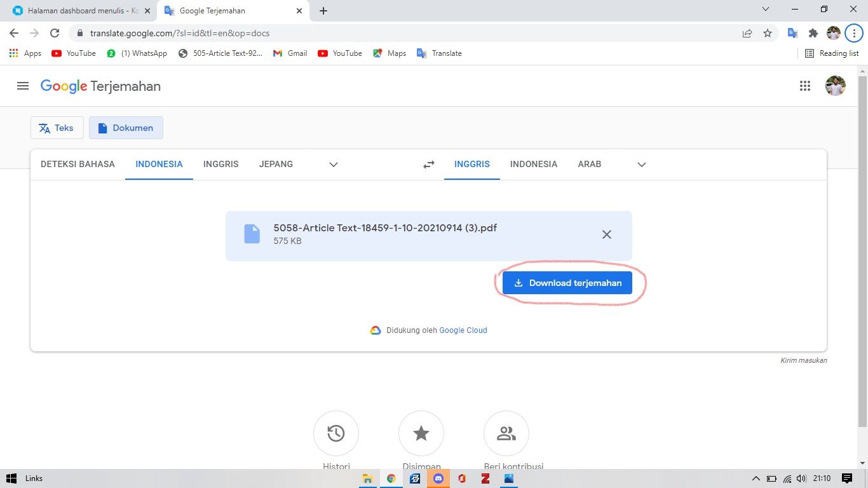Click the address bar URL

(180, 33)
